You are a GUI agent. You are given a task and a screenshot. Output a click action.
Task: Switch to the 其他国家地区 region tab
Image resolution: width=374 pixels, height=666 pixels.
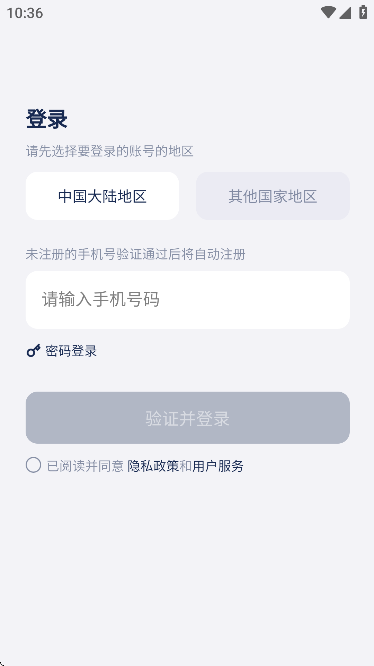(x=273, y=196)
